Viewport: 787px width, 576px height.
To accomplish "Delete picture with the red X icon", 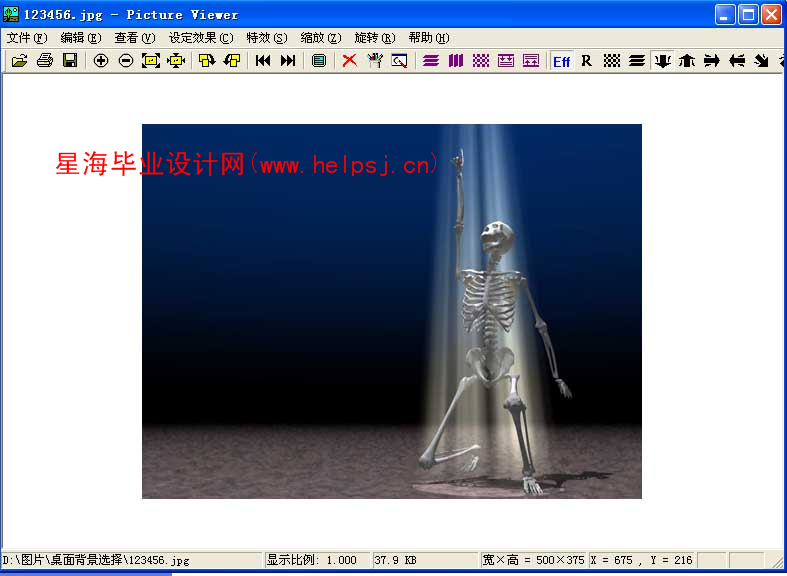I will pos(350,61).
